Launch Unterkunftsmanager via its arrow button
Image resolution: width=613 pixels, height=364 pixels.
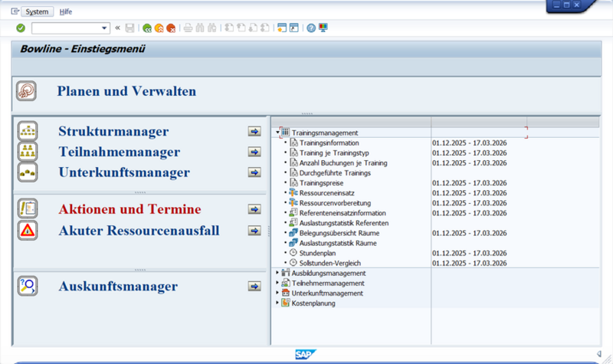click(x=254, y=172)
